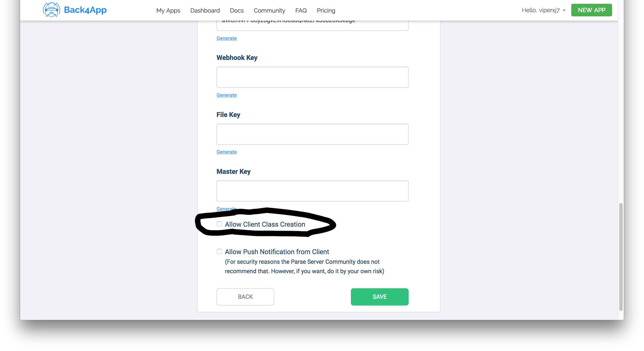
Task: Click the BACK button
Action: [245, 296]
